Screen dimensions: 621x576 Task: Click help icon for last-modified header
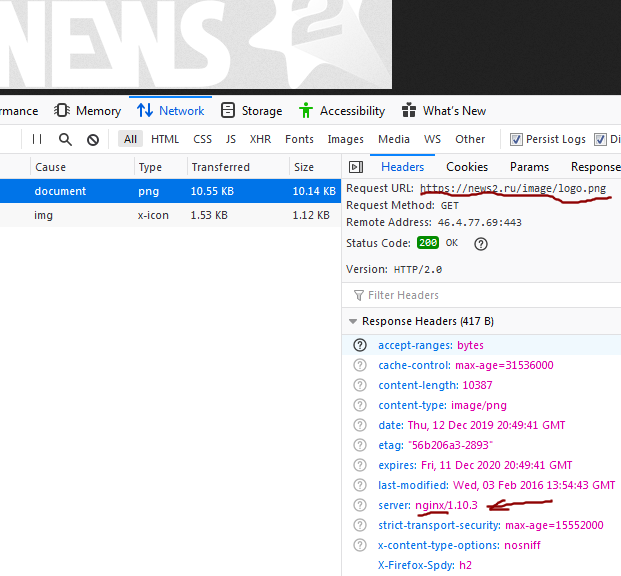360,485
